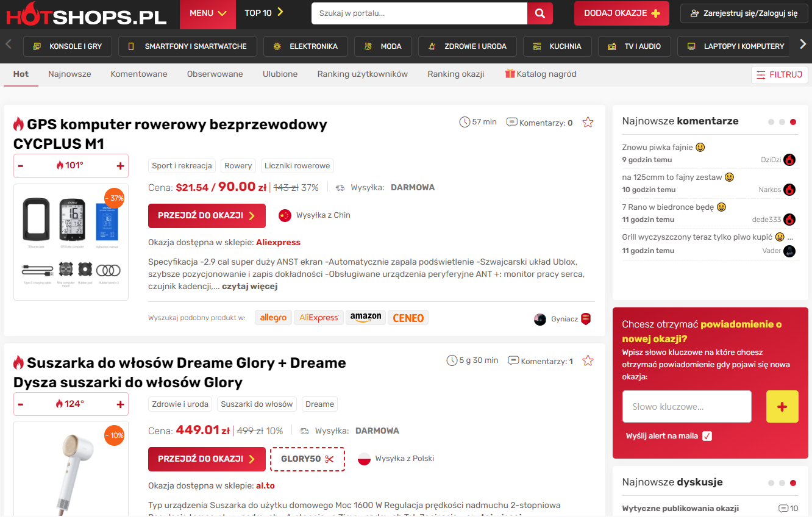Add Suszarka Dreame Glory to favorites star

[588, 361]
